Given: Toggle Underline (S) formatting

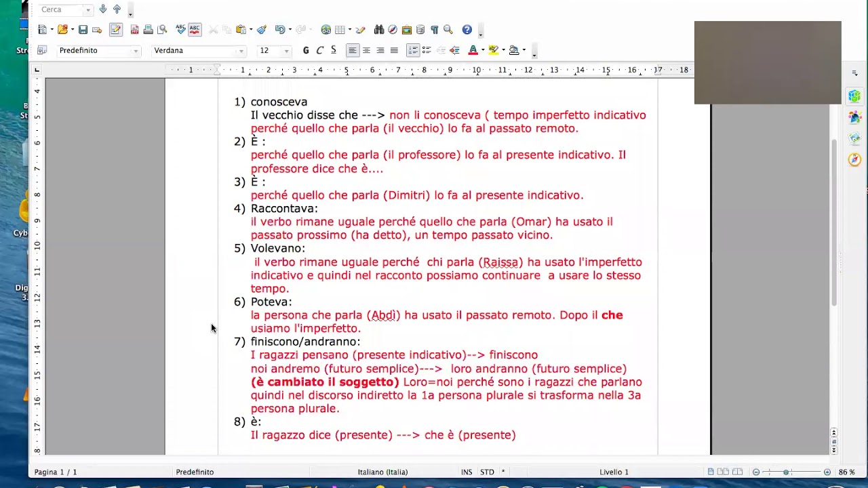Looking at the screenshot, I should tap(334, 50).
